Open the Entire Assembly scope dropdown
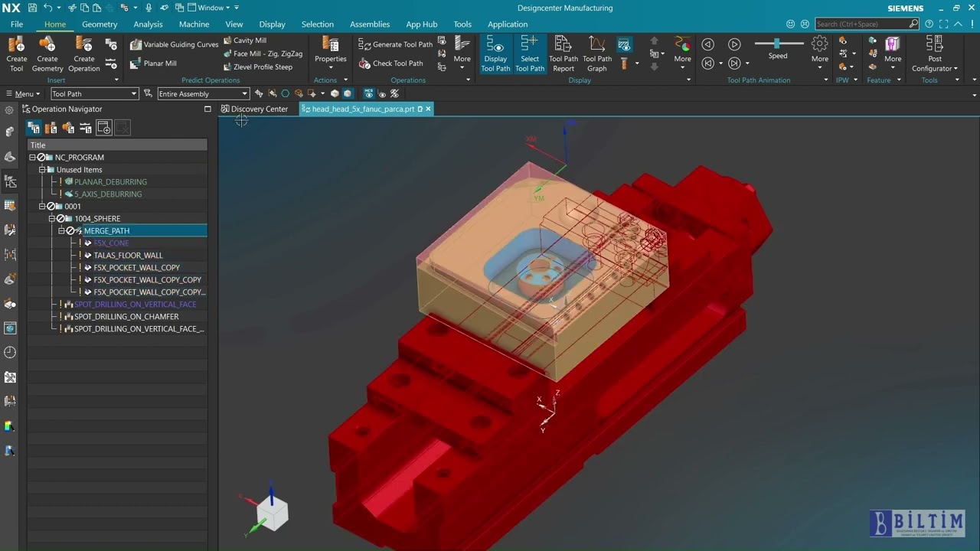980x551 pixels. (203, 94)
